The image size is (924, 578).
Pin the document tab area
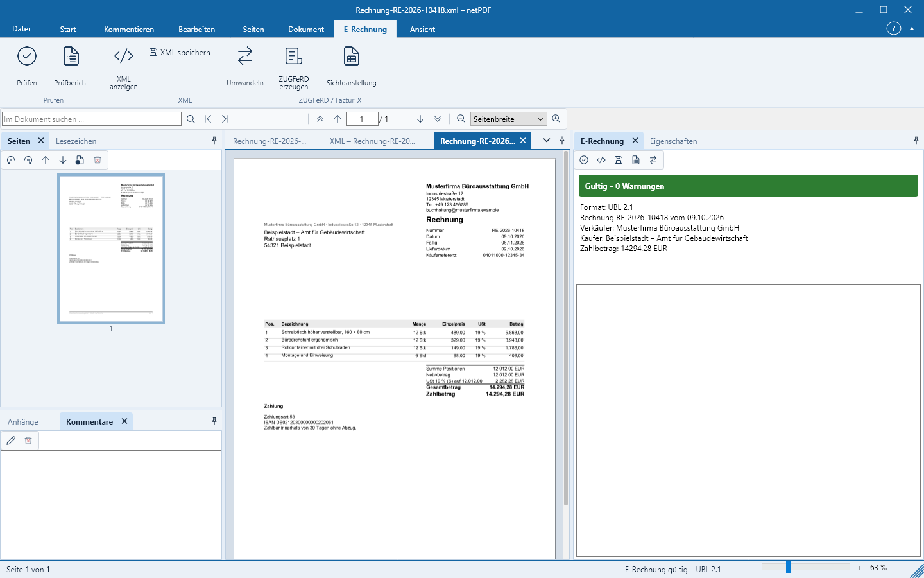pos(562,141)
